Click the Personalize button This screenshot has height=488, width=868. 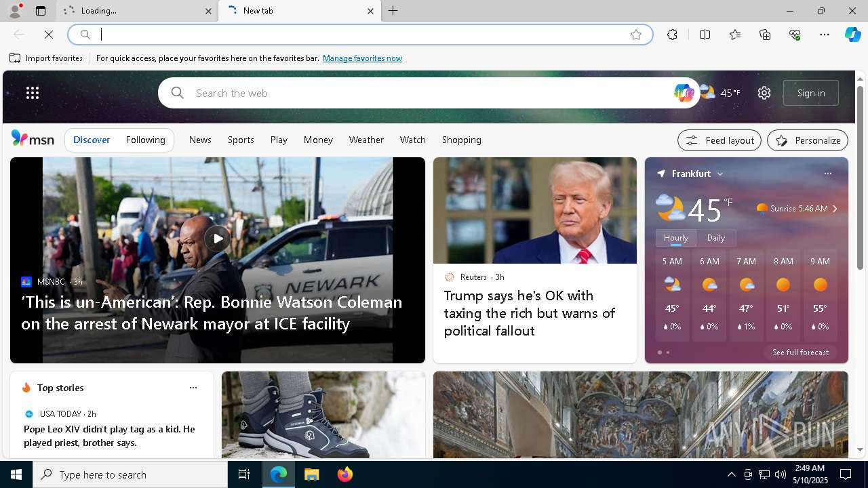click(808, 140)
